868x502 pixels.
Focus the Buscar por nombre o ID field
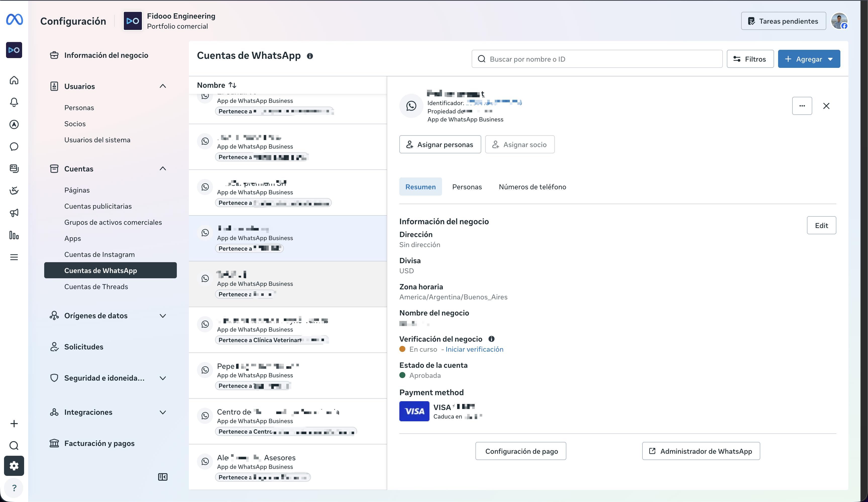596,59
